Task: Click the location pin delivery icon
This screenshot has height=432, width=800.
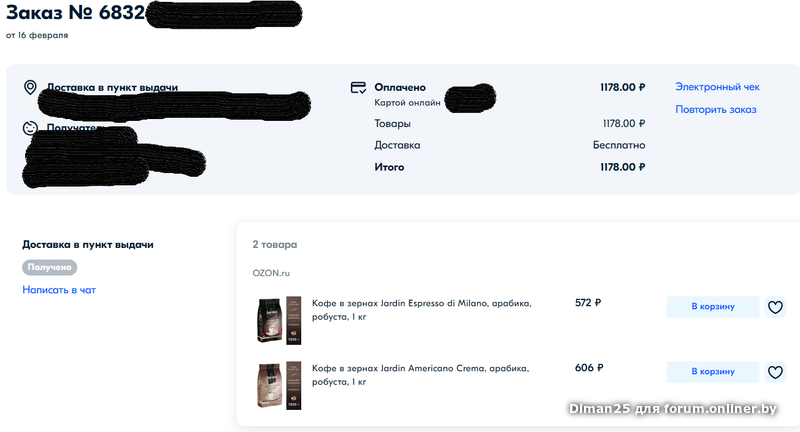Action: coord(30,88)
